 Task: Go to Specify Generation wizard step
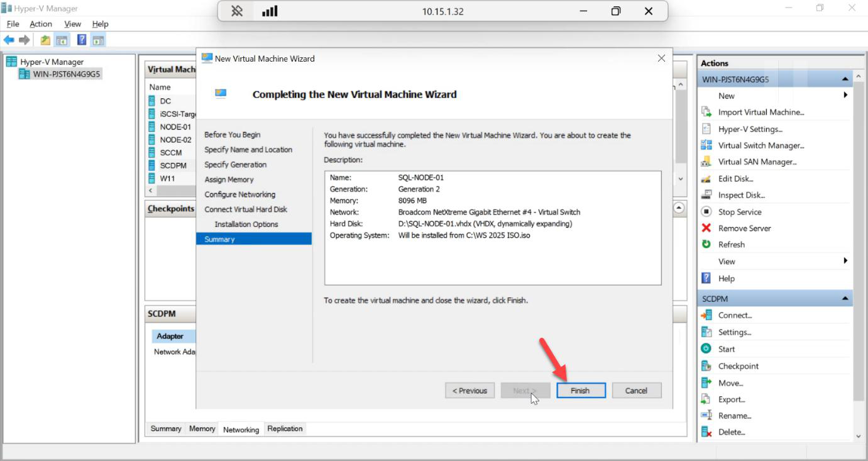[236, 165]
